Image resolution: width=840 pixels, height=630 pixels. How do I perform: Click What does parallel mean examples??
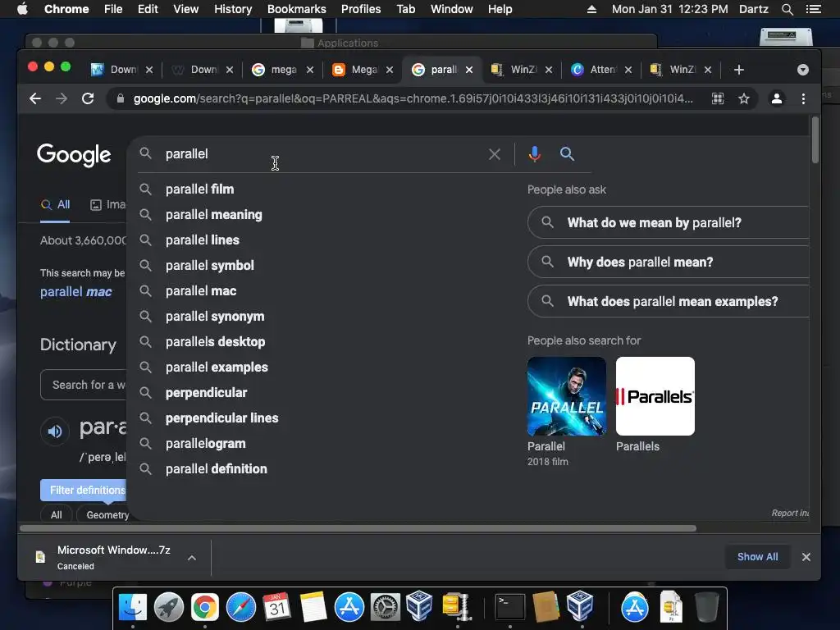pos(668,302)
